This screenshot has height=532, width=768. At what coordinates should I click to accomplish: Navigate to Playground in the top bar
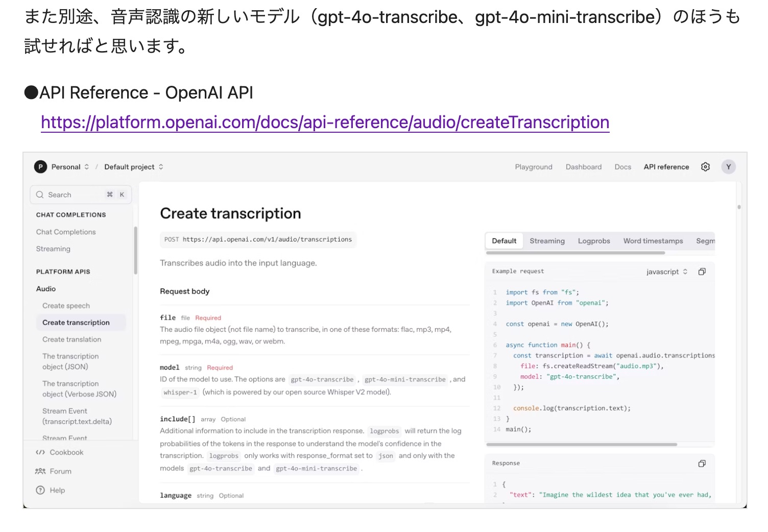click(x=533, y=166)
